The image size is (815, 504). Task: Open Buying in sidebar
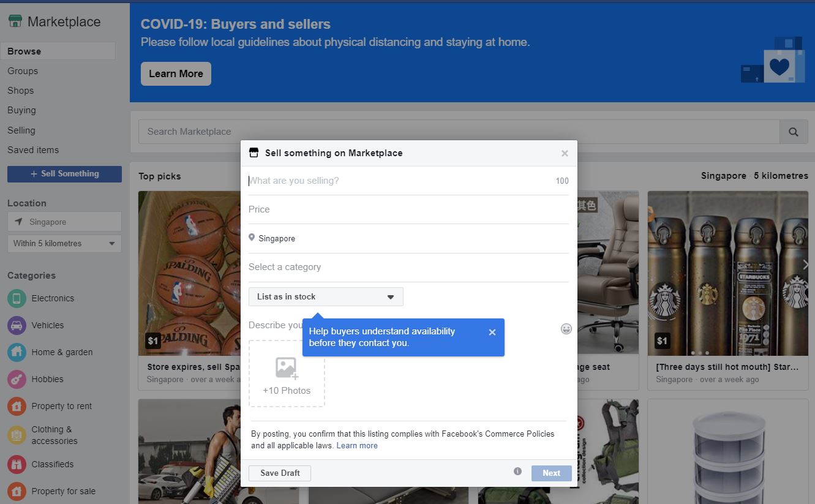point(21,110)
